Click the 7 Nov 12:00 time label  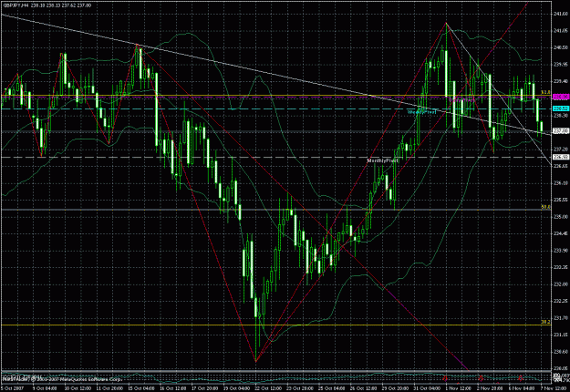554,388
